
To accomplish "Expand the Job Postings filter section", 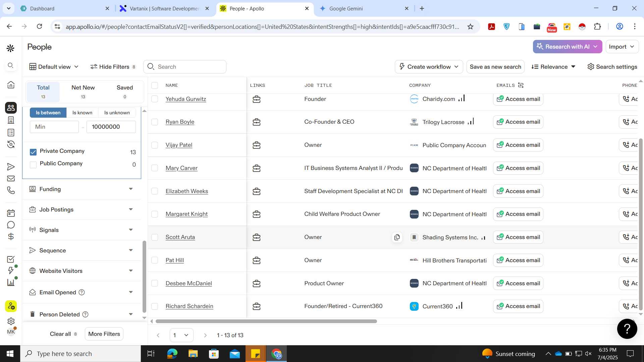I will 82,209.
